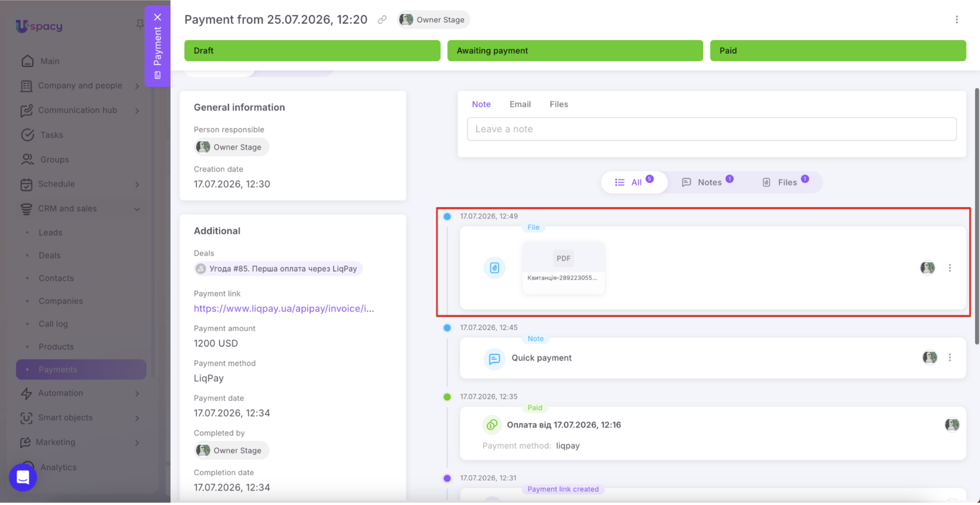Viewport: 980px width, 505px height.
Task: Pin the sidebar with pin icon
Action: tap(140, 24)
